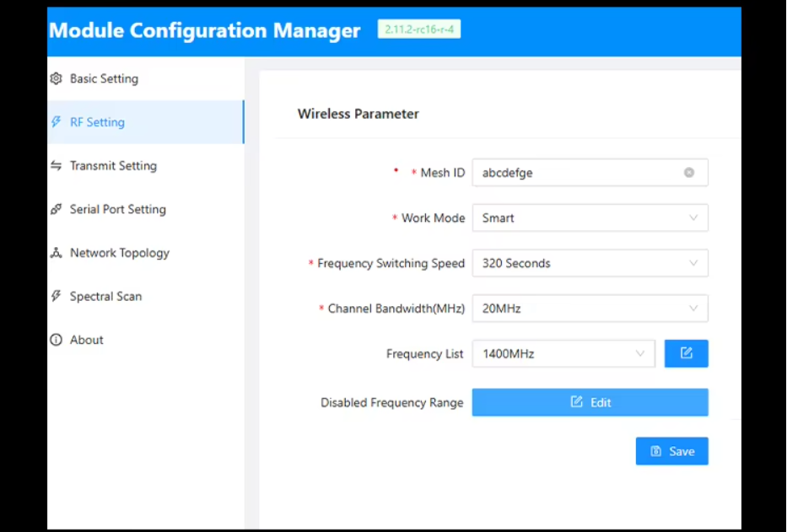Screen dimensions: 787x532
Task: Click the Transmit Setting arrows icon
Action: [57, 165]
